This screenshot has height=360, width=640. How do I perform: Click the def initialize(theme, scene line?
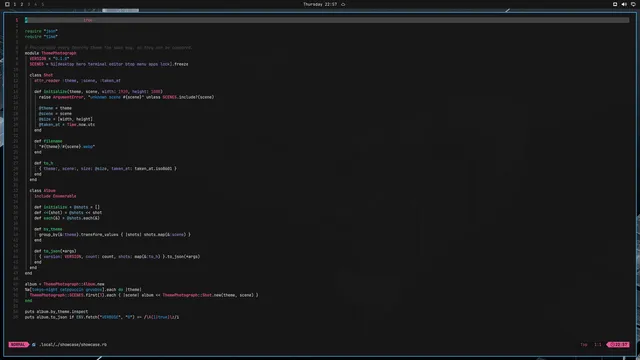point(98,91)
